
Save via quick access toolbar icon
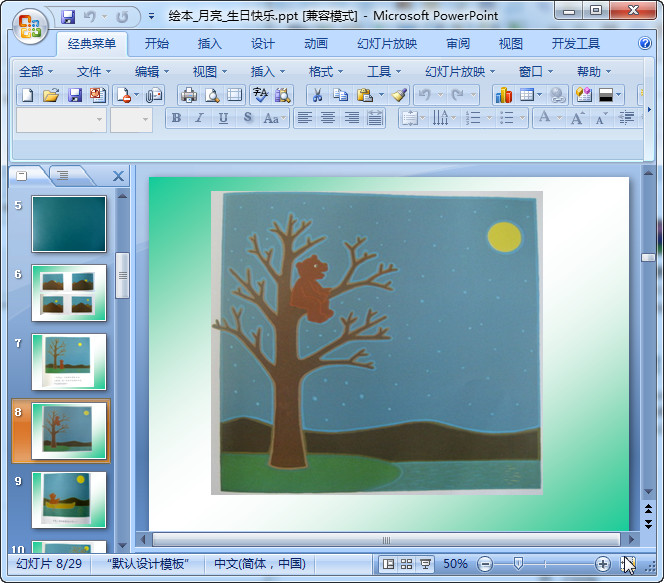68,17
